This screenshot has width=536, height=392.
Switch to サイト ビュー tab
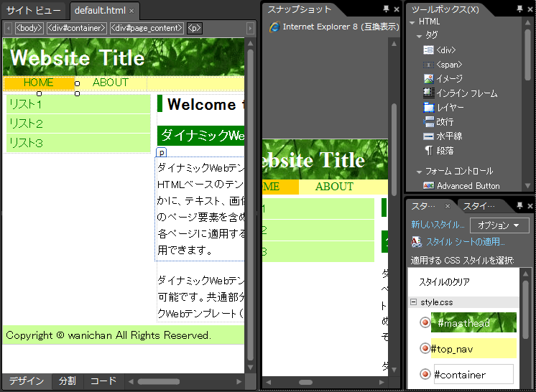coord(34,11)
